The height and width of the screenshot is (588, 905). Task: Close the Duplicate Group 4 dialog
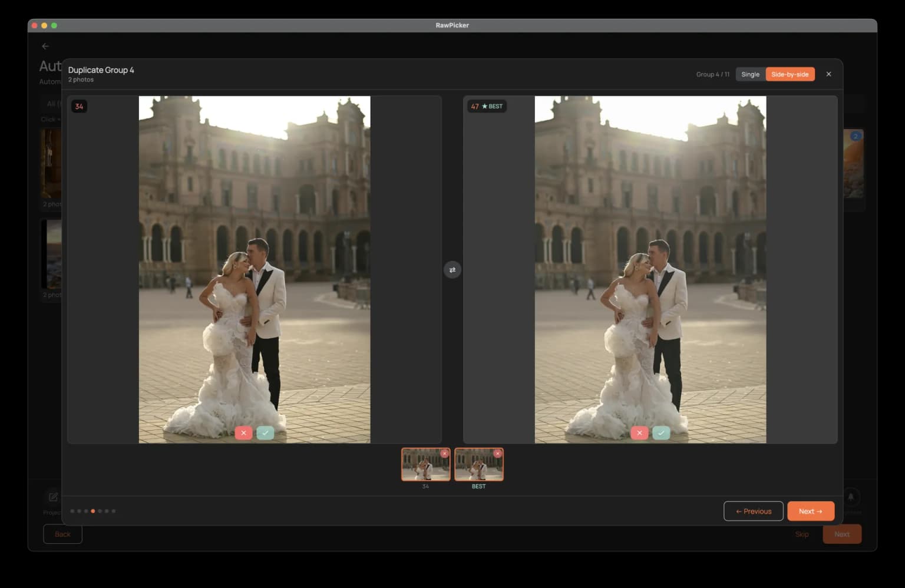point(828,74)
